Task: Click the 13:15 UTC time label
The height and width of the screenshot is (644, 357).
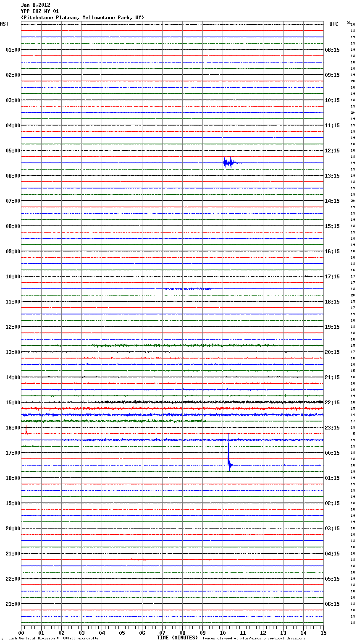Action: coord(332,176)
